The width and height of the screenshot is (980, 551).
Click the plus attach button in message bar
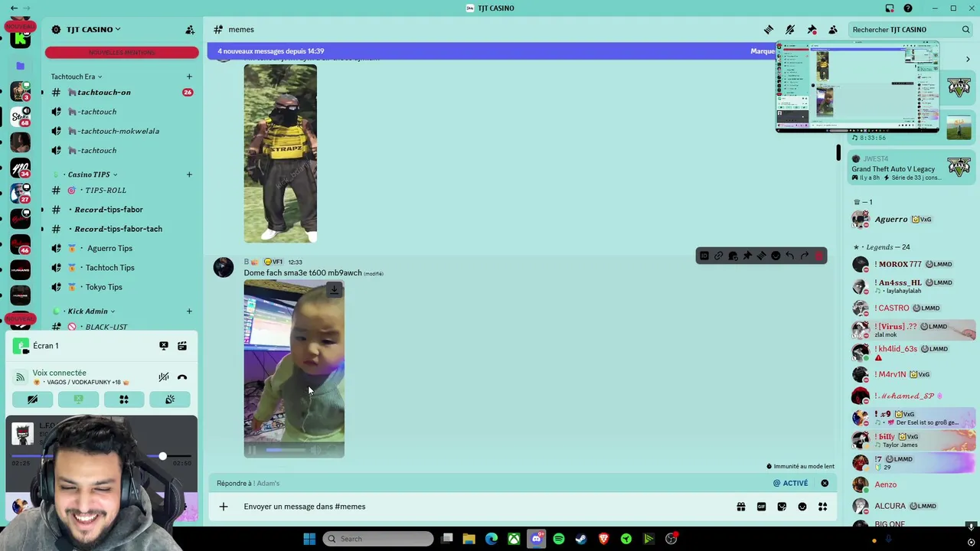click(224, 507)
